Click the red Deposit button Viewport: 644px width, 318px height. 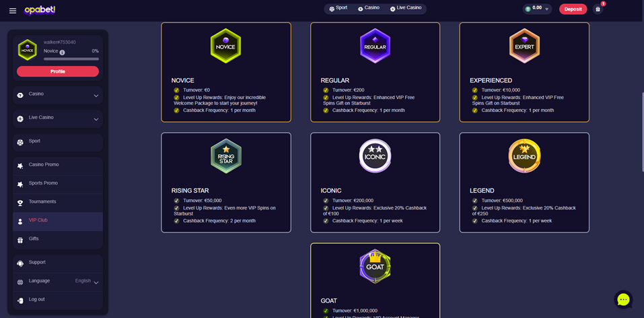pos(573,9)
